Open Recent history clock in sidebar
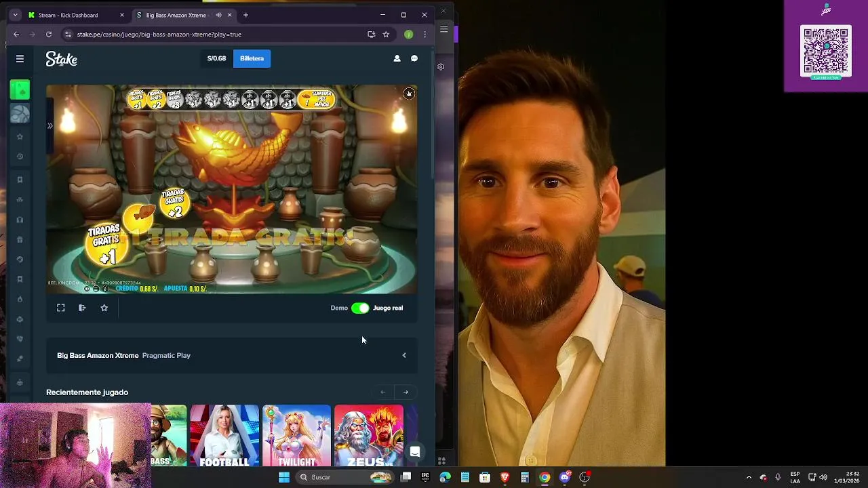 point(20,157)
